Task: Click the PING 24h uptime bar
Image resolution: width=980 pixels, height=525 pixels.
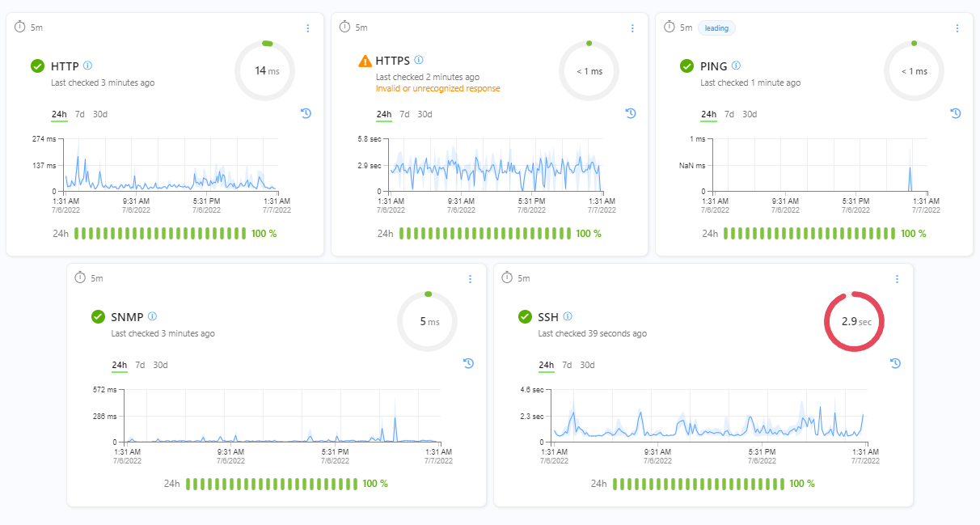Action: (809, 234)
